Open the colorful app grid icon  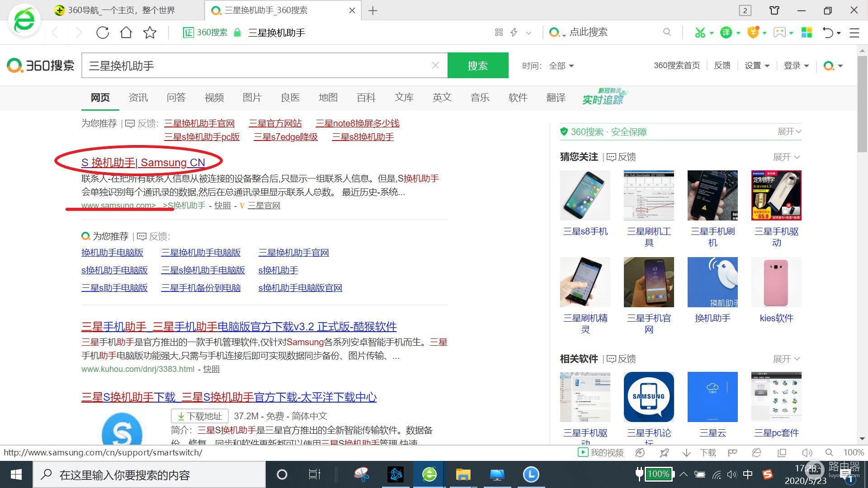point(807,33)
